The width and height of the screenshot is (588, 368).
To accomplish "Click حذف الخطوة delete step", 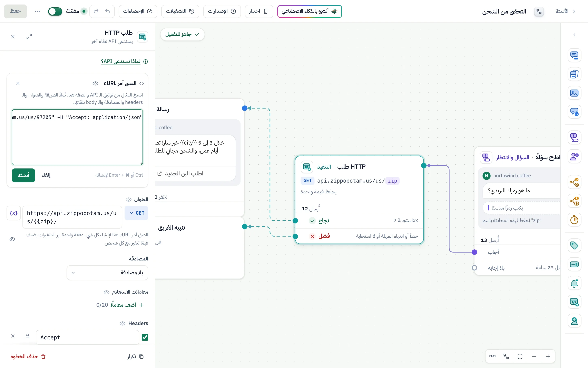I will 28,356.
